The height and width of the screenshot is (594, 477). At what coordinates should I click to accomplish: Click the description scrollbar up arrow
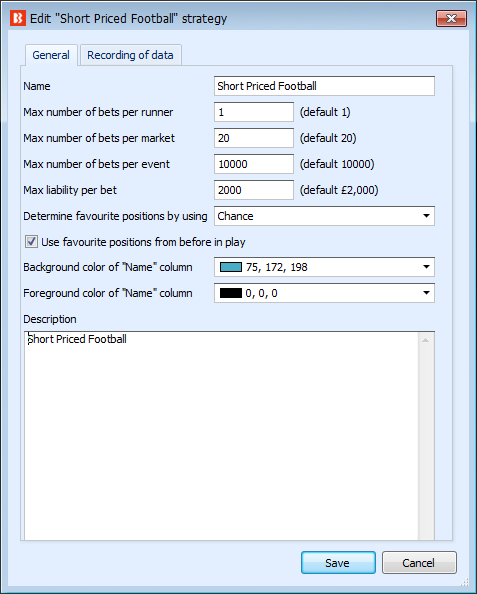426,340
